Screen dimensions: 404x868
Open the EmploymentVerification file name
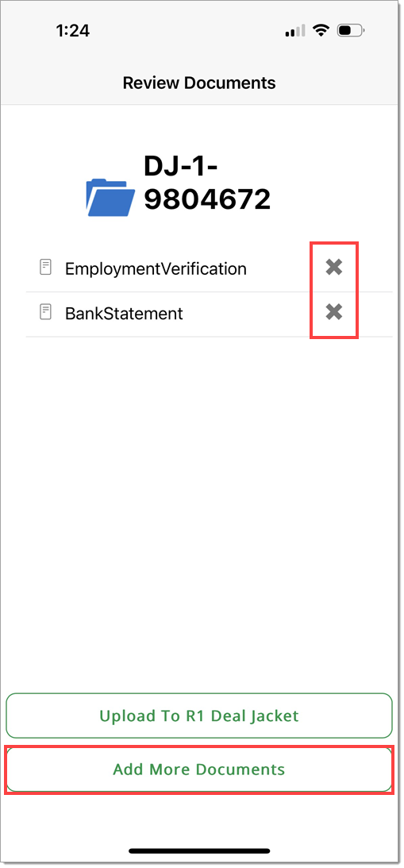coord(156,268)
